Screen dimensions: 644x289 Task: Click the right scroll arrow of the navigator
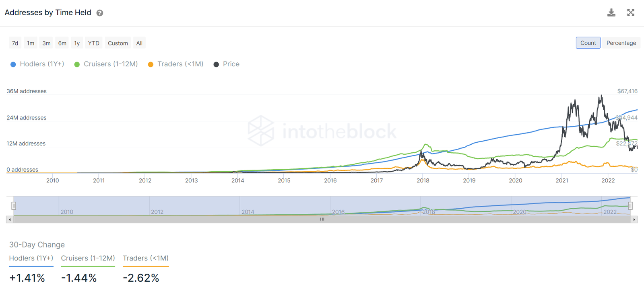pos(634,219)
